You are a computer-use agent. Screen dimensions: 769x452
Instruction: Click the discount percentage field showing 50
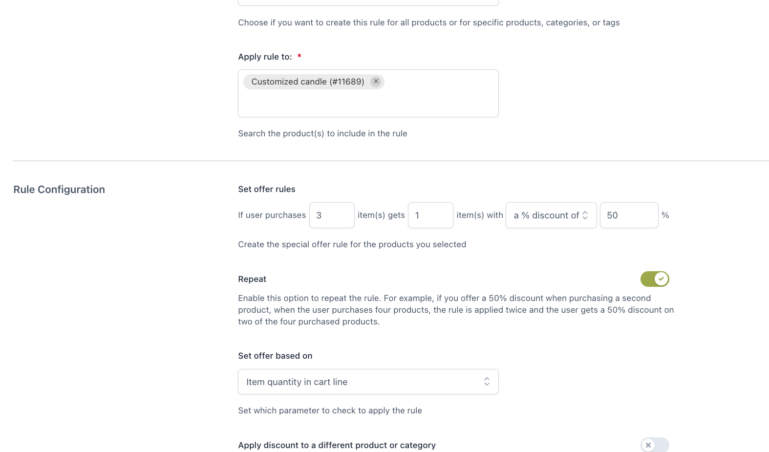pos(628,215)
